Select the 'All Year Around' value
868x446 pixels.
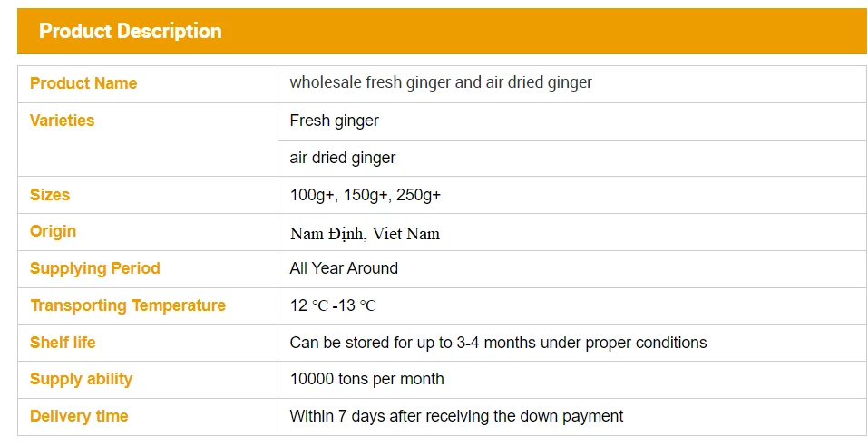tap(344, 268)
